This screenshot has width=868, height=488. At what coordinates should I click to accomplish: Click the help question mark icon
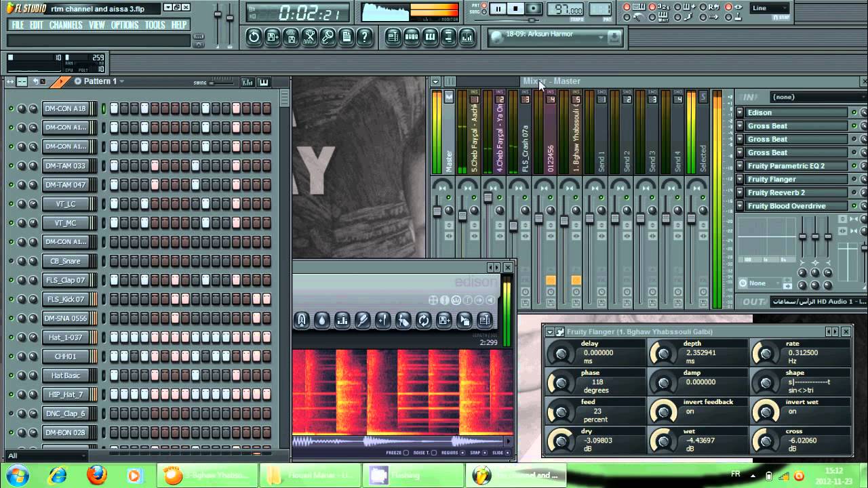point(364,37)
